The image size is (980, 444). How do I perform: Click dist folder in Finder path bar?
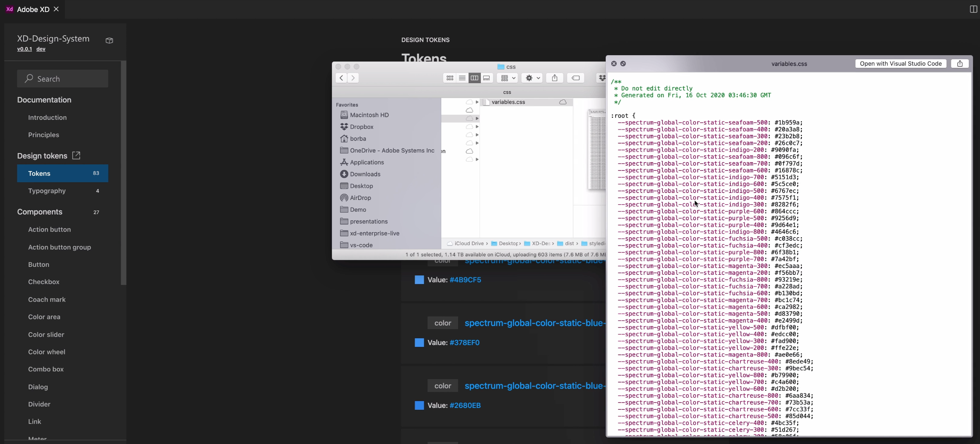coord(565,243)
